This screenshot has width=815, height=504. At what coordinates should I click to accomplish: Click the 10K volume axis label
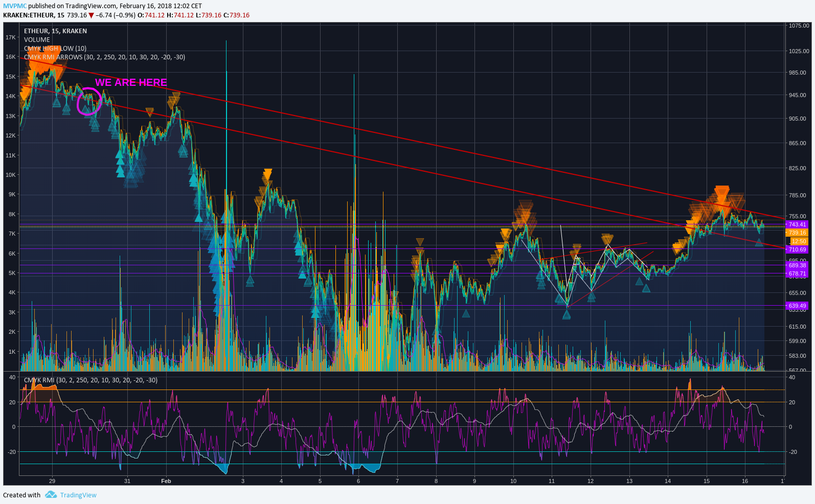coord(11,175)
